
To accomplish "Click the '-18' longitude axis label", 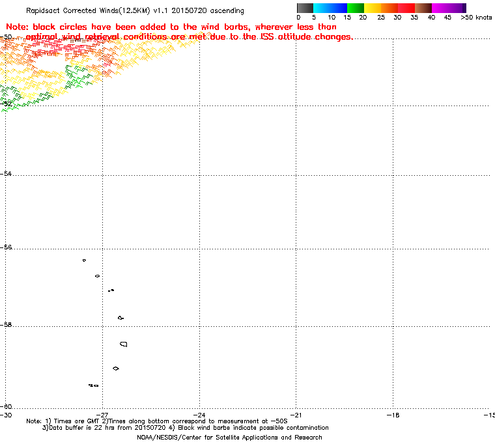I will (x=393, y=415).
